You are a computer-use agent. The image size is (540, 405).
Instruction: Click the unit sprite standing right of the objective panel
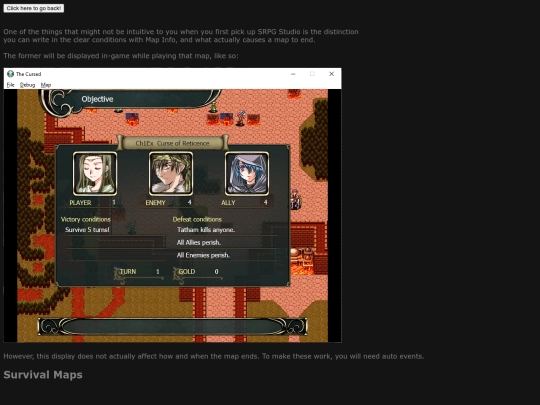(x=295, y=200)
